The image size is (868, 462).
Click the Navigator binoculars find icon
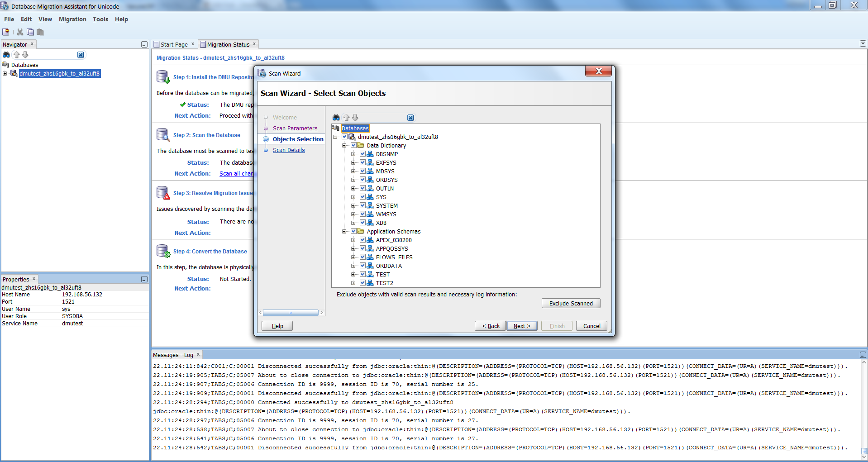pos(6,55)
